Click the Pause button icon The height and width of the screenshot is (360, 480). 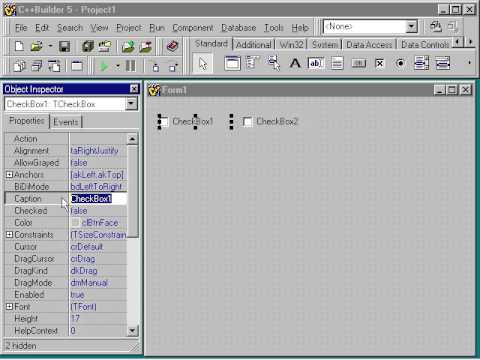click(131, 66)
